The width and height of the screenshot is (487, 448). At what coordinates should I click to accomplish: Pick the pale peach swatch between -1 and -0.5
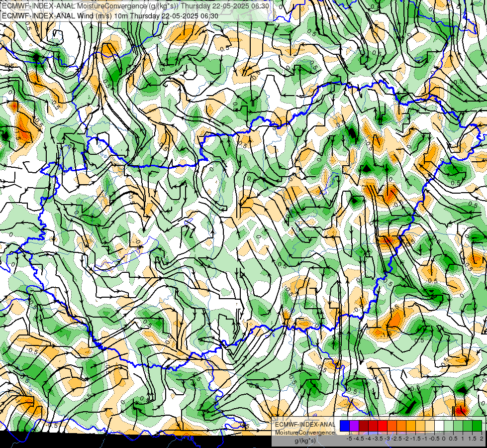(430, 426)
